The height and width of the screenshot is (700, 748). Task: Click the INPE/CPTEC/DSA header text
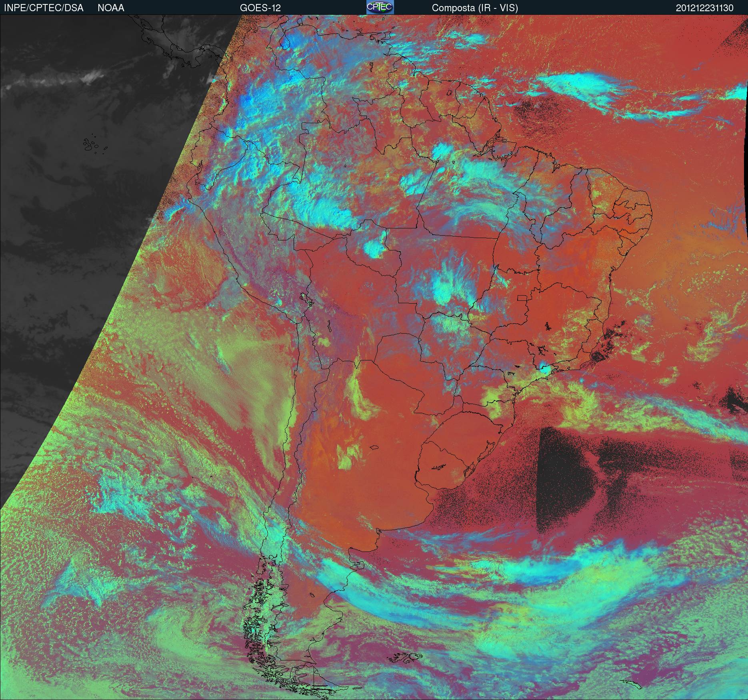[x=44, y=8]
